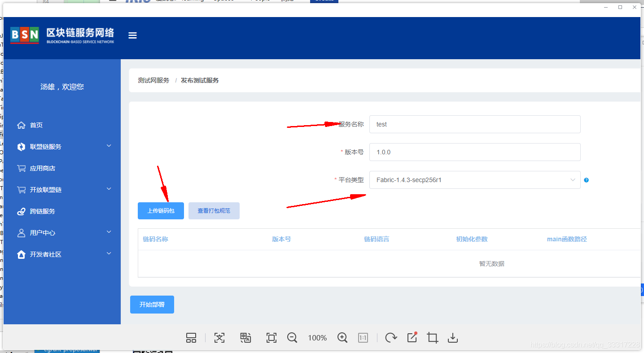
Task: Click the home icon beside 首页
Action: coord(21,125)
